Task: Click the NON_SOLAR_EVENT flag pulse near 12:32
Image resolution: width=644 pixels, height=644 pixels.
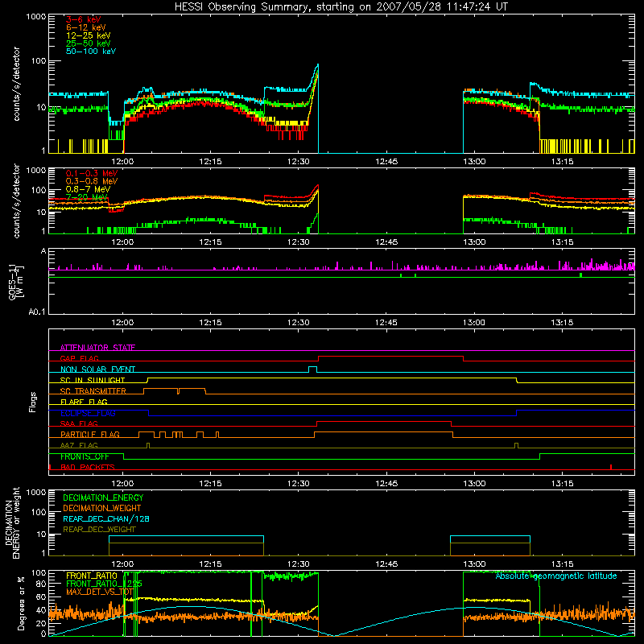Action: [x=312, y=369]
